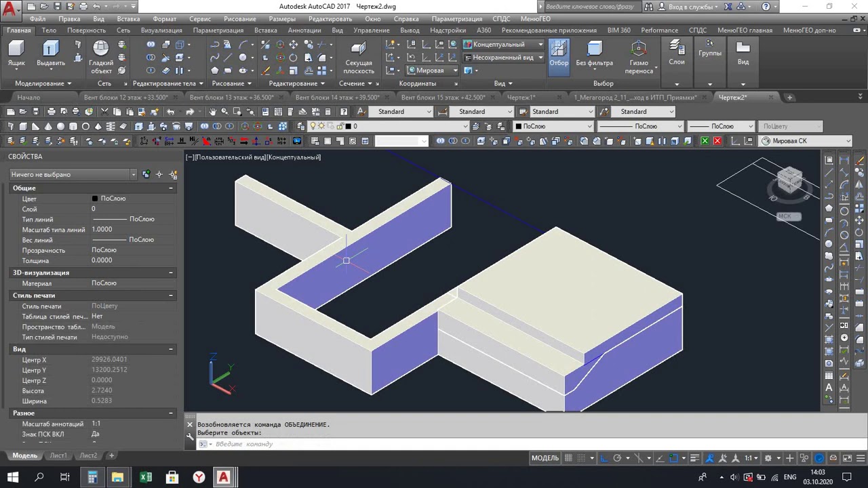Open Excel from the taskbar
Viewport: 868px width, 488px height.
(146, 477)
